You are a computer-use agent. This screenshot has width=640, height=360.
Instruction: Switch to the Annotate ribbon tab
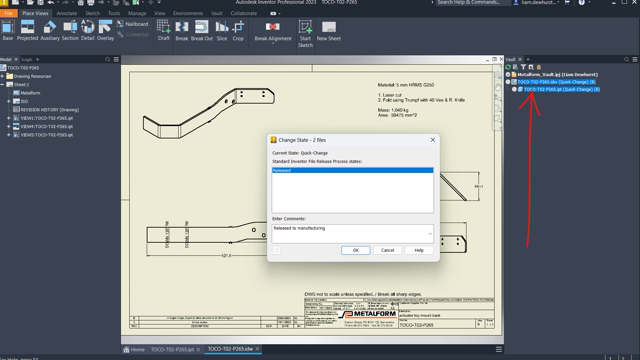(67, 13)
